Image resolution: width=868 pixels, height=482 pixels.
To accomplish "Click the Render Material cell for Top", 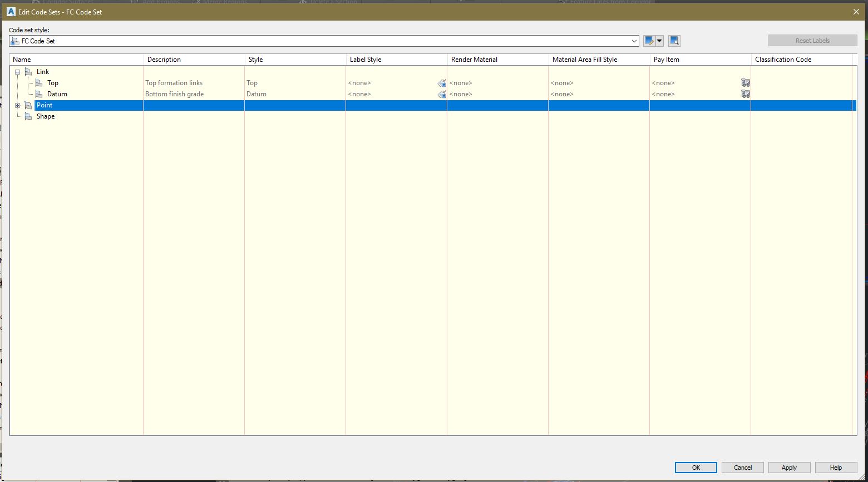I will tap(498, 83).
